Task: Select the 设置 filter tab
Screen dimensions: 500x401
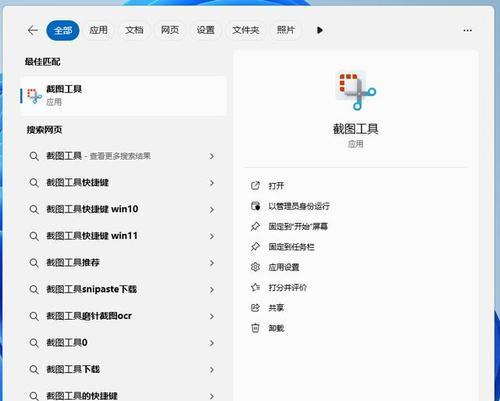Action: pyautogui.click(x=205, y=30)
